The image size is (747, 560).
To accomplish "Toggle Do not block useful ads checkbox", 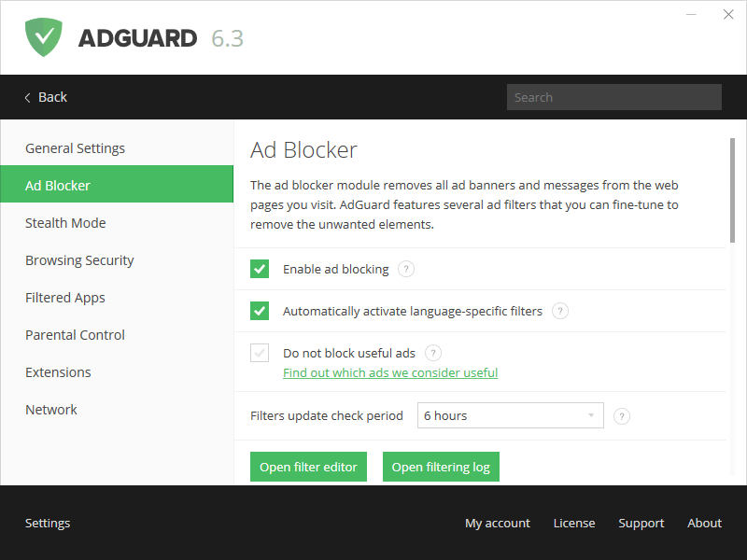I will (x=260, y=353).
